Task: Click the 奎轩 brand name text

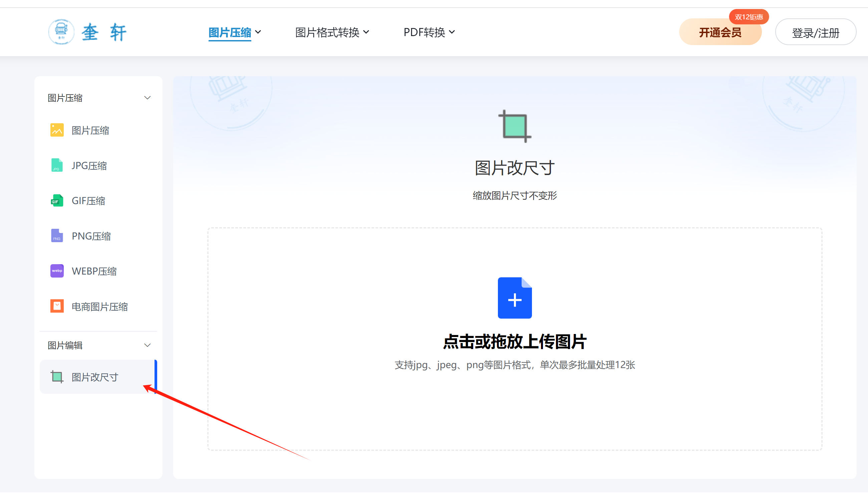Action: click(x=104, y=32)
